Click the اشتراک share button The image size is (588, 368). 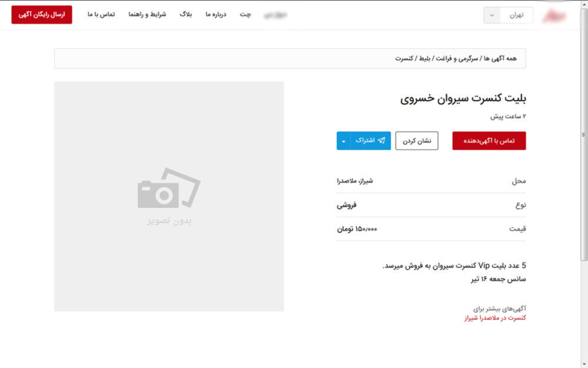click(x=370, y=141)
